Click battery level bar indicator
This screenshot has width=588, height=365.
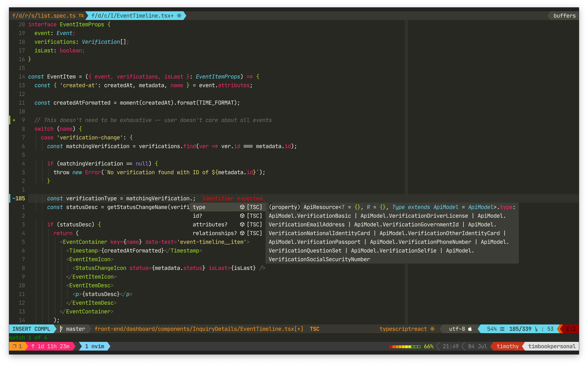(405, 346)
